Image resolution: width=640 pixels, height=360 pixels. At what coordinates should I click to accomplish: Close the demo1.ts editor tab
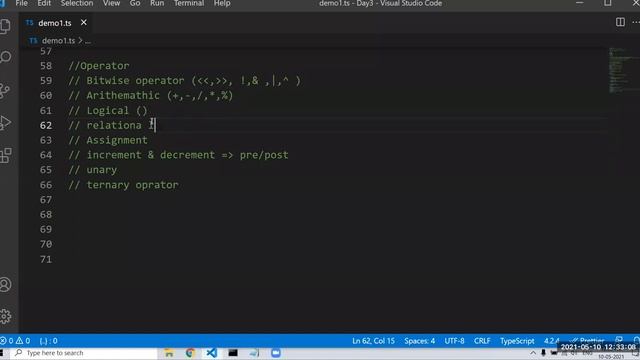pos(84,22)
